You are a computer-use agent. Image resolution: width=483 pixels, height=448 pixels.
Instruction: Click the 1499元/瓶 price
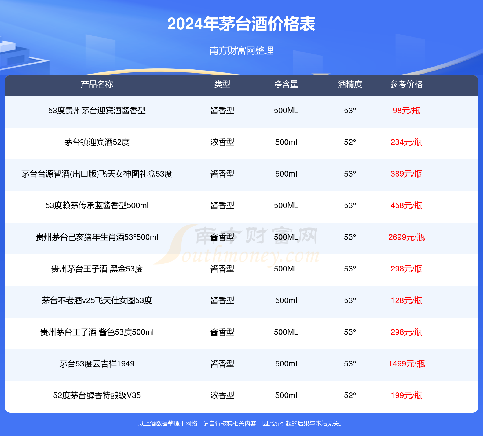tap(407, 364)
